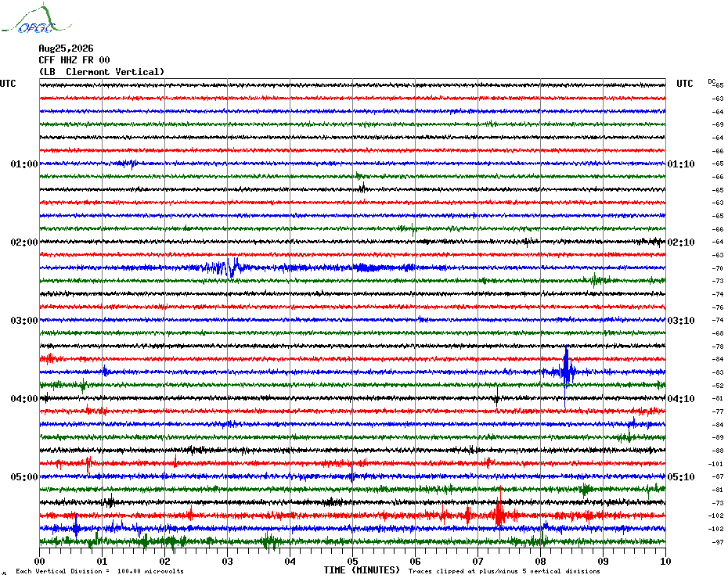Click the DC offset value -70
728x582 pixels.
click(719, 268)
